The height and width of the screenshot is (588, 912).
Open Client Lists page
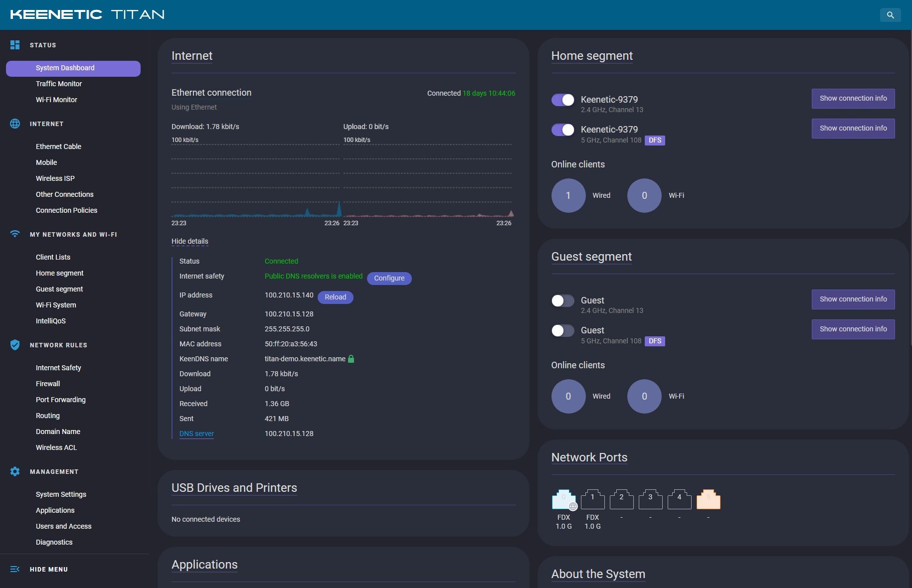click(53, 257)
